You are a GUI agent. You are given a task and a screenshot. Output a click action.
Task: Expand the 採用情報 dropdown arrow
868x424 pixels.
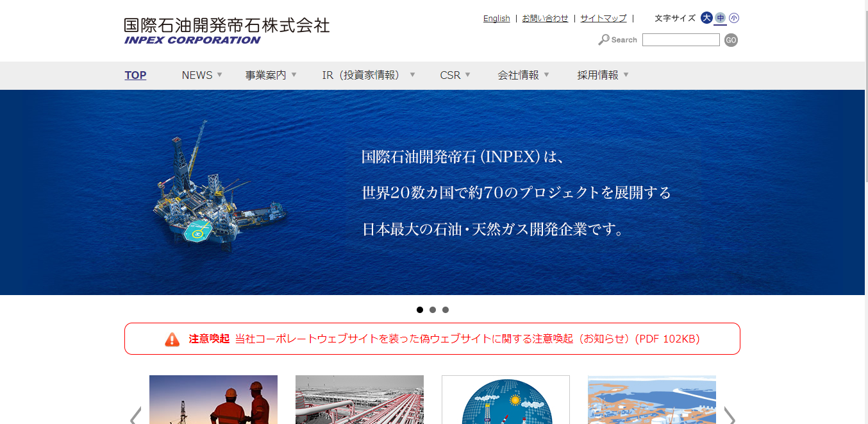pyautogui.click(x=626, y=74)
